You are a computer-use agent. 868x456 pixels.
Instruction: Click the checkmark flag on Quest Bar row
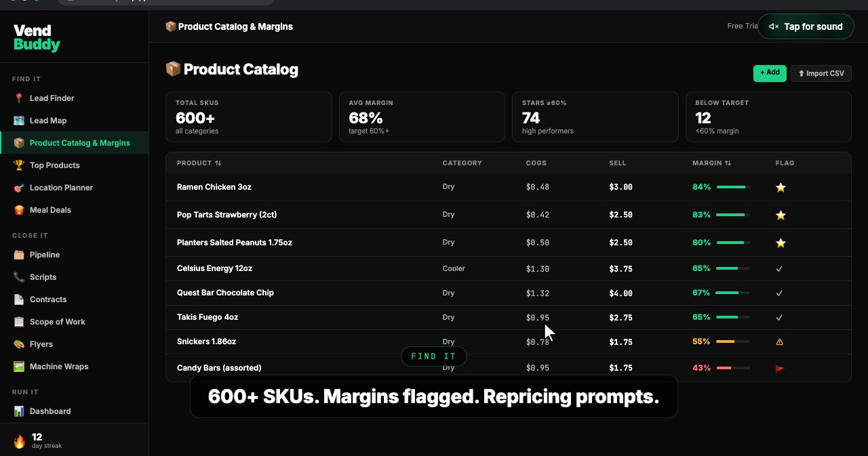(x=779, y=293)
